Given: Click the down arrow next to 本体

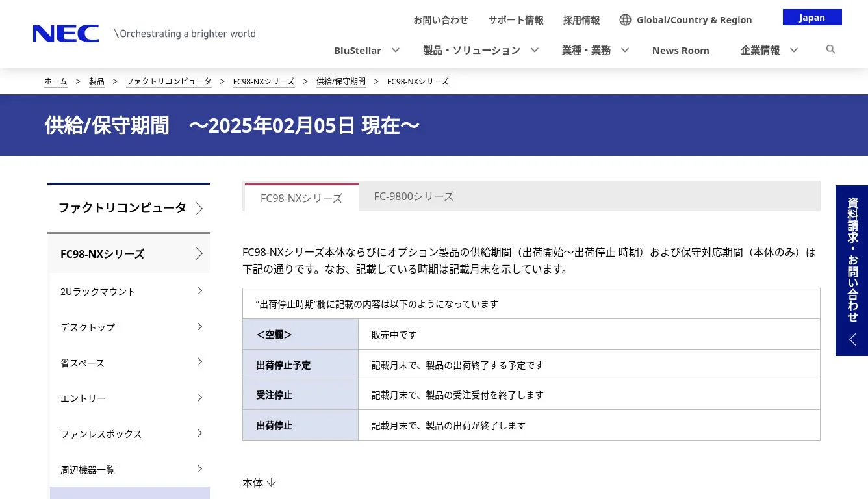Looking at the screenshot, I should [x=272, y=483].
